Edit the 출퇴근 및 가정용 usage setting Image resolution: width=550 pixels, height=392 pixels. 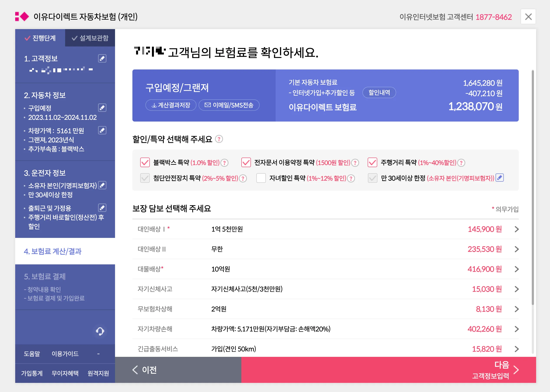click(103, 208)
